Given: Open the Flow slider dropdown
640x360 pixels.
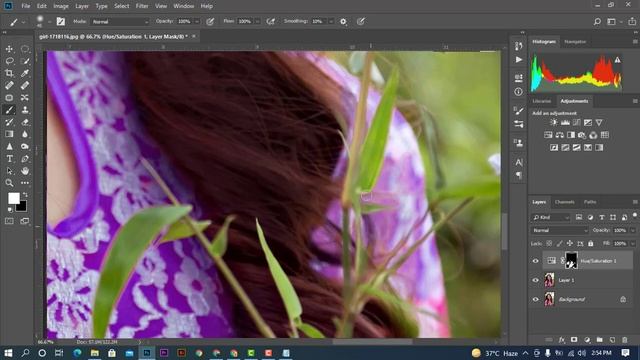Looking at the screenshot, I should [x=257, y=22].
